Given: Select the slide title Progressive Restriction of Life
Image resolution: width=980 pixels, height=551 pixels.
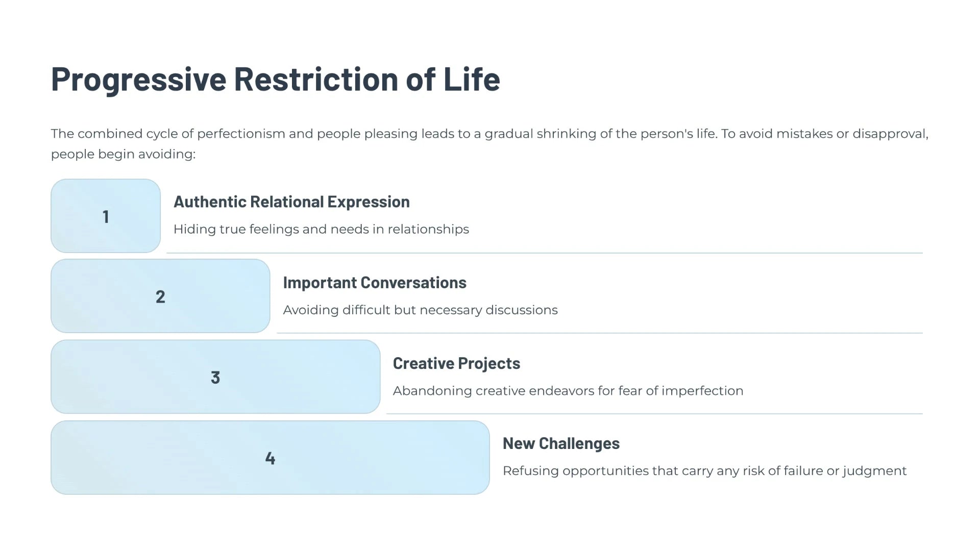Looking at the screenshot, I should (276, 79).
